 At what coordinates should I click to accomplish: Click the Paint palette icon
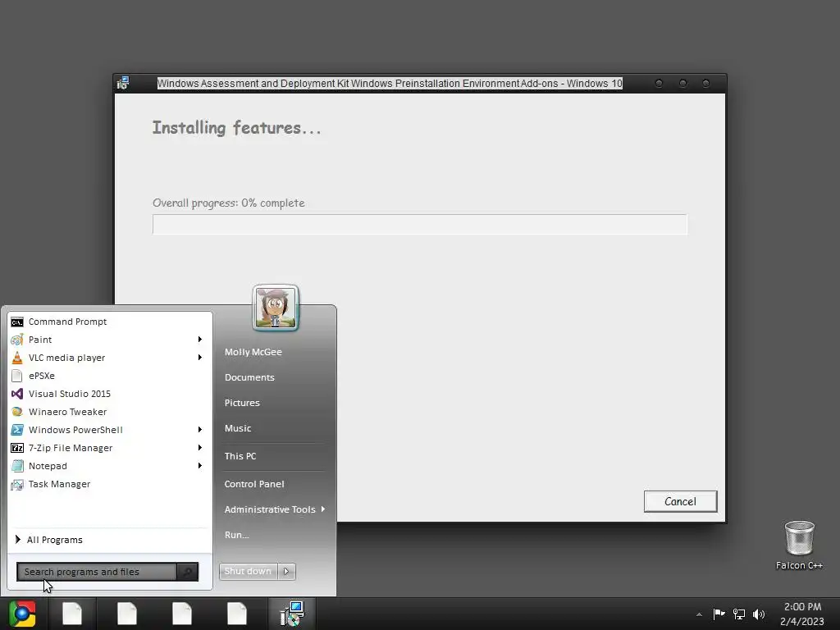point(17,340)
